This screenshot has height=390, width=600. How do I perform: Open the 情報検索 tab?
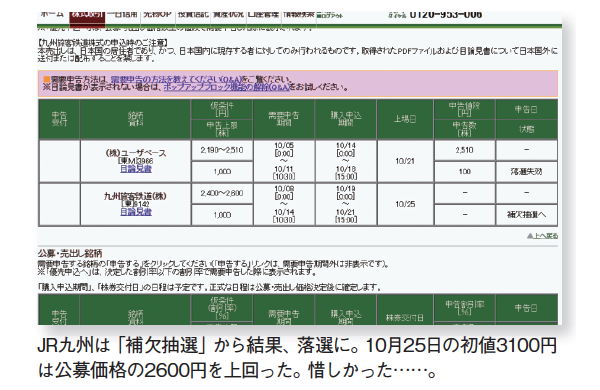tap(298, 15)
